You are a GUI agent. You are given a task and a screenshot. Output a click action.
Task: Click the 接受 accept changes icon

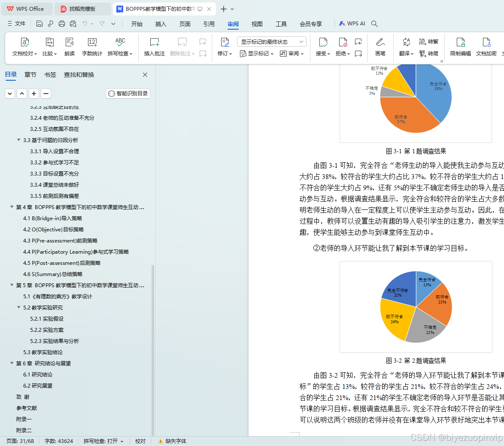(323, 47)
